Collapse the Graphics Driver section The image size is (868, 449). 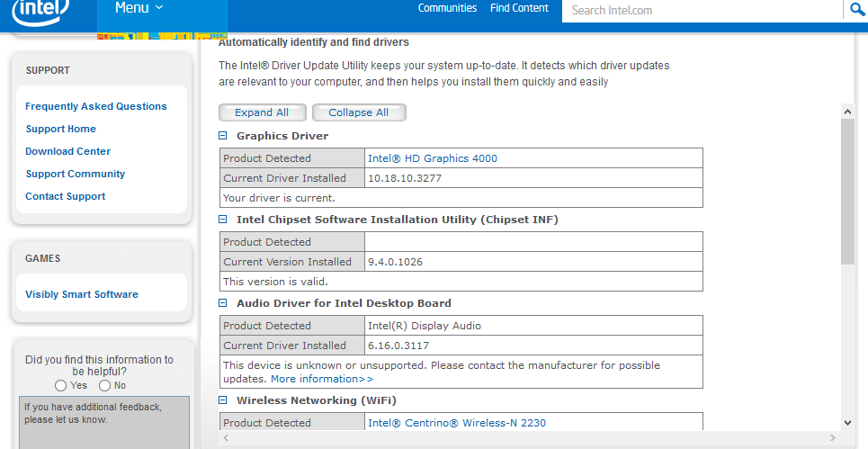click(x=222, y=136)
